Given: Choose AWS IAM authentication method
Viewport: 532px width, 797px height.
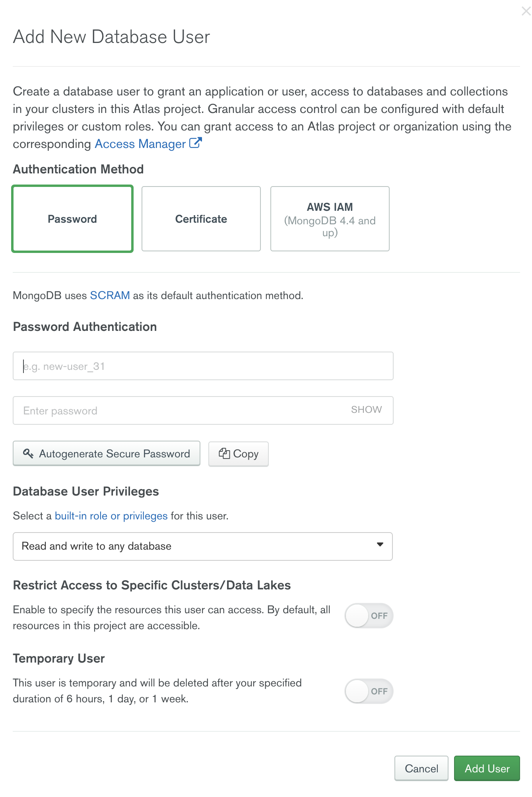Looking at the screenshot, I should [330, 219].
